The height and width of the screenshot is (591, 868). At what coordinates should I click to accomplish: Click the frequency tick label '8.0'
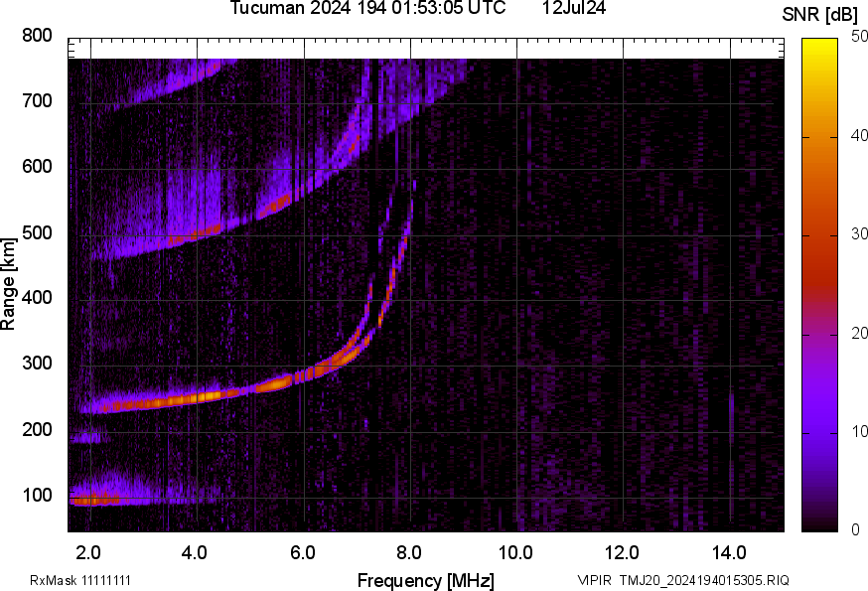[x=408, y=552]
